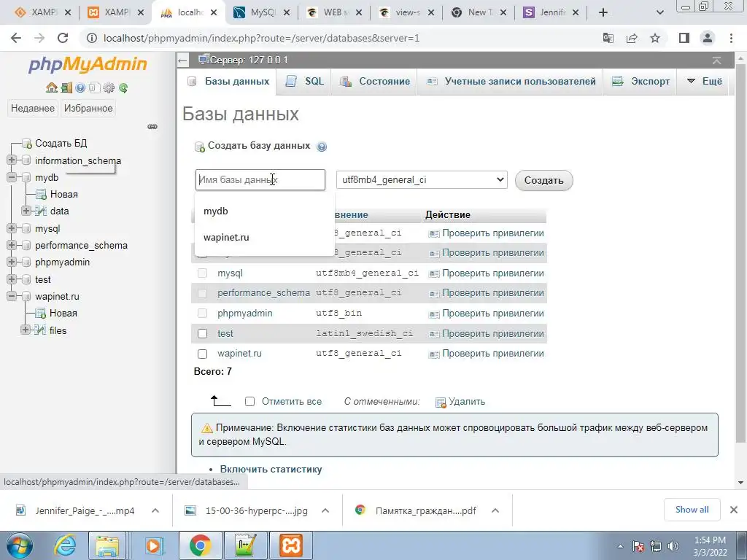Click Включить статистику link

coord(271,470)
